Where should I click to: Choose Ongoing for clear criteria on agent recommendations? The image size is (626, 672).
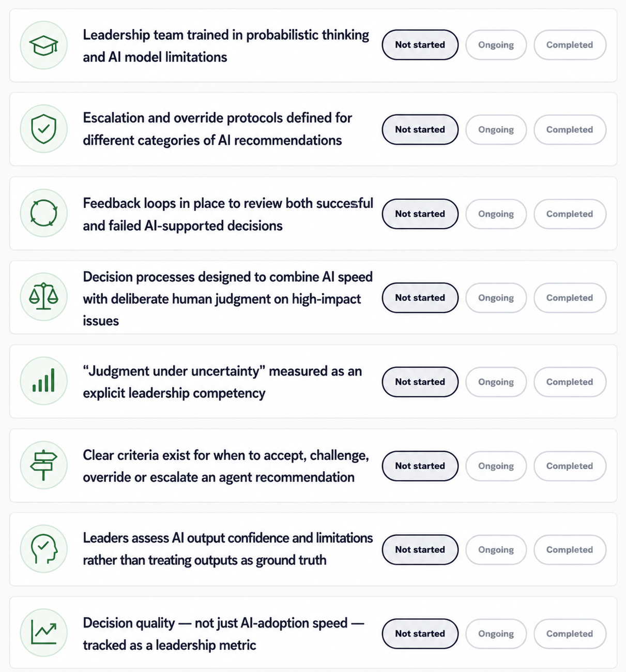496,466
